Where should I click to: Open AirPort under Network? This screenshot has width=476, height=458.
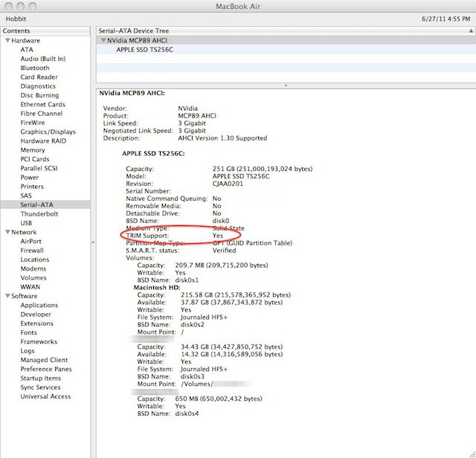pyautogui.click(x=31, y=241)
